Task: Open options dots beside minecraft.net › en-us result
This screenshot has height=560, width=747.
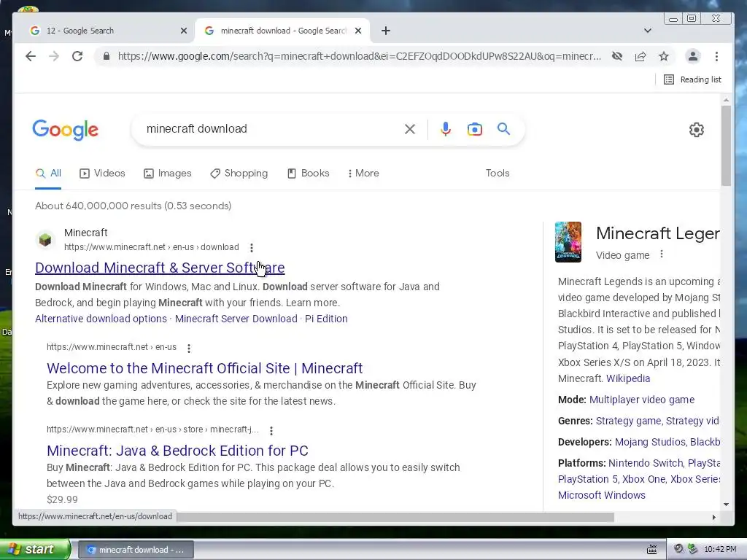Action: pyautogui.click(x=189, y=348)
